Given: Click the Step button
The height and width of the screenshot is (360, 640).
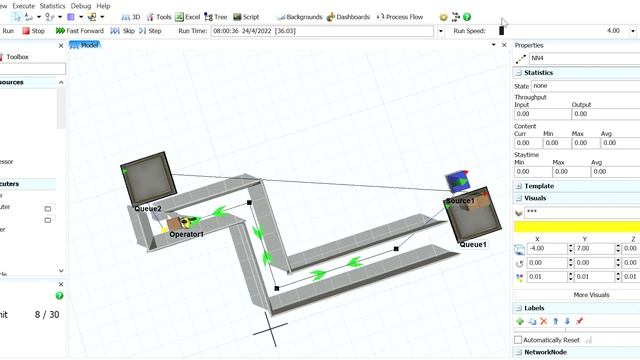Looking at the screenshot, I should 150,31.
